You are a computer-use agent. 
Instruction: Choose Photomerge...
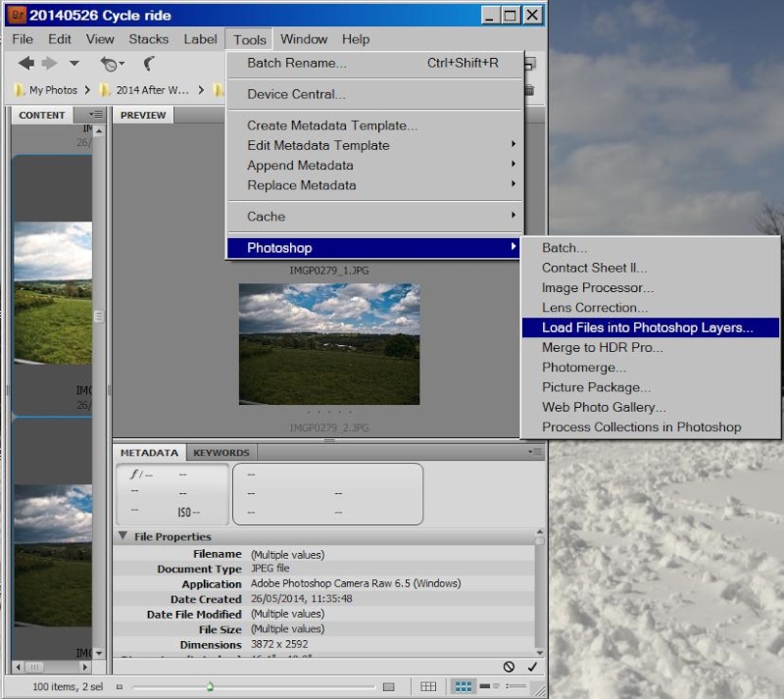650,368
